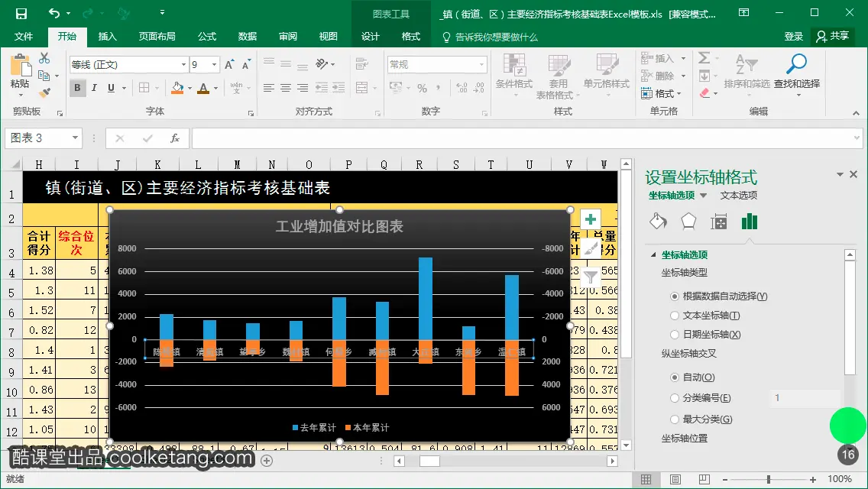This screenshot has width=868, height=489.
Task: Collapse the 坐标轴选项 section triangle
Action: [x=653, y=254]
